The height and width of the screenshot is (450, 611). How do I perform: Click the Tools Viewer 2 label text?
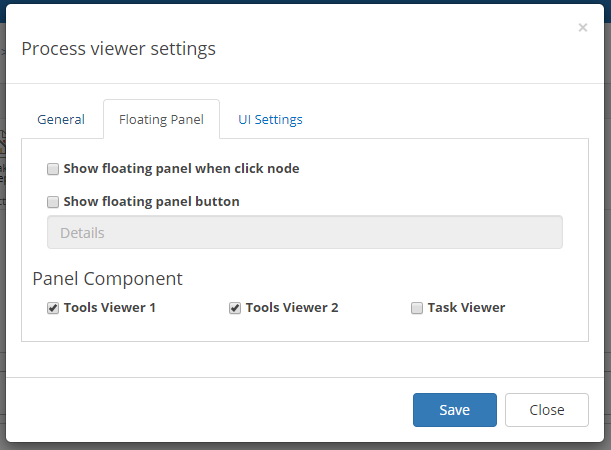pos(292,307)
